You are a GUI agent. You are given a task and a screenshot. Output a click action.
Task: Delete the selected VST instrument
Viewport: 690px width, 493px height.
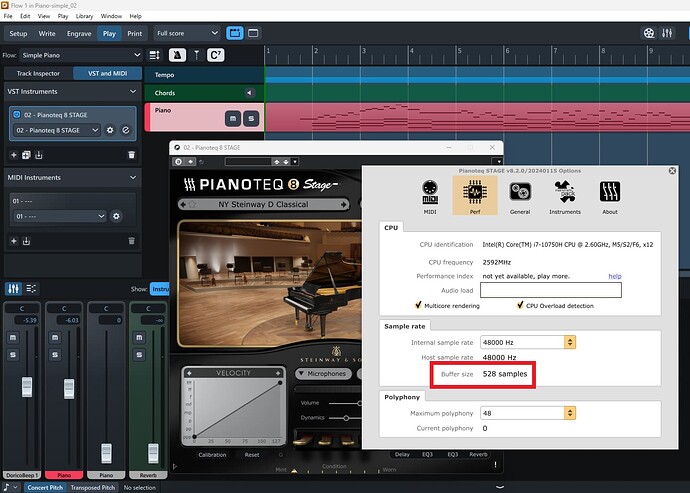coord(132,155)
